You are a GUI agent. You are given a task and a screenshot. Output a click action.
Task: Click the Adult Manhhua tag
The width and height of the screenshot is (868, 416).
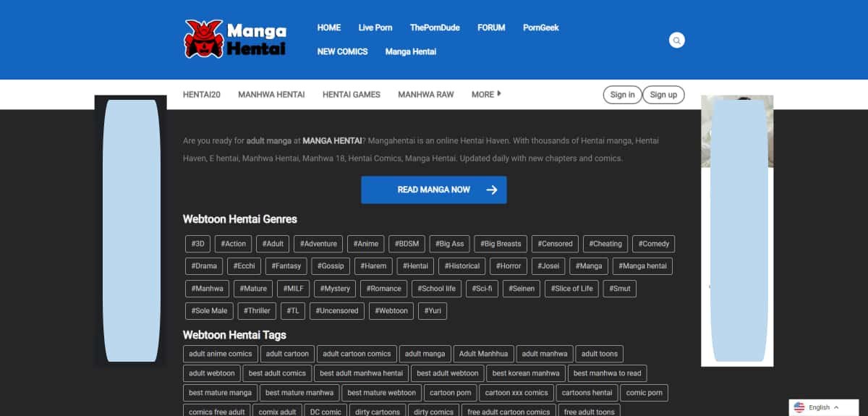pos(484,354)
